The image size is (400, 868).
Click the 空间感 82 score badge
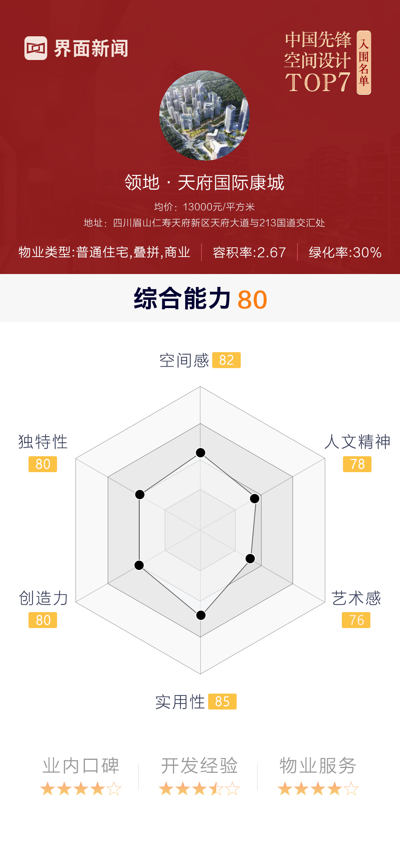226,360
